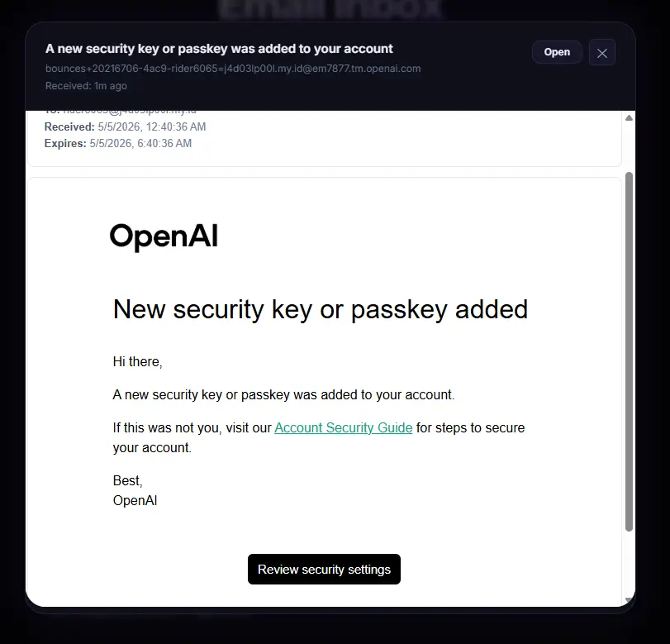Click the 'Hi there,' greeting line
This screenshot has width=670, height=644.
pyautogui.click(x=138, y=362)
